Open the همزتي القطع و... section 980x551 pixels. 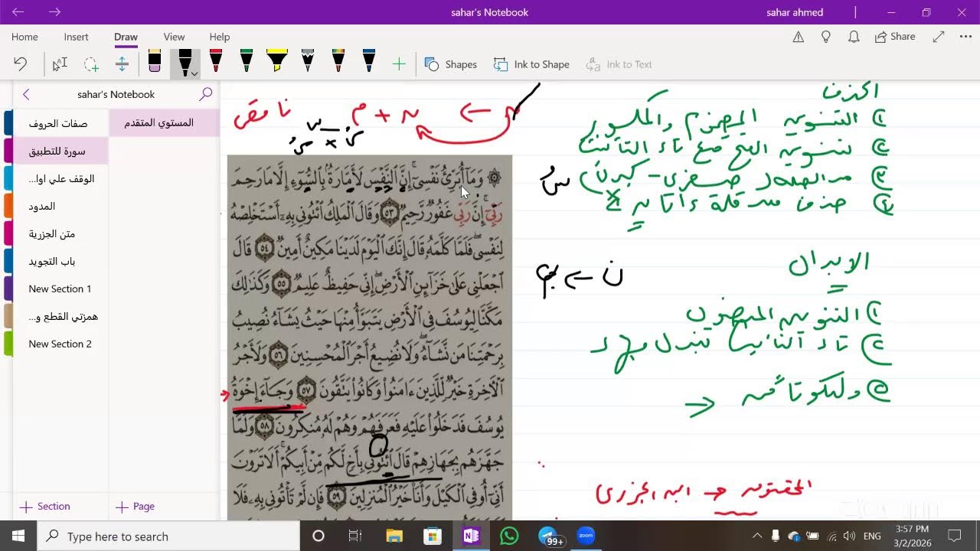pyautogui.click(x=60, y=316)
